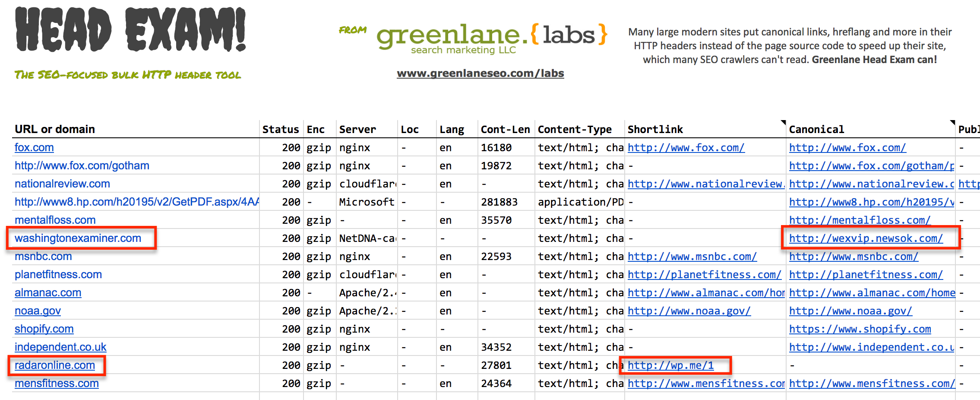Open the http://wexvip.newsok.com/ canonical link
The image size is (980, 400).
pos(866,238)
